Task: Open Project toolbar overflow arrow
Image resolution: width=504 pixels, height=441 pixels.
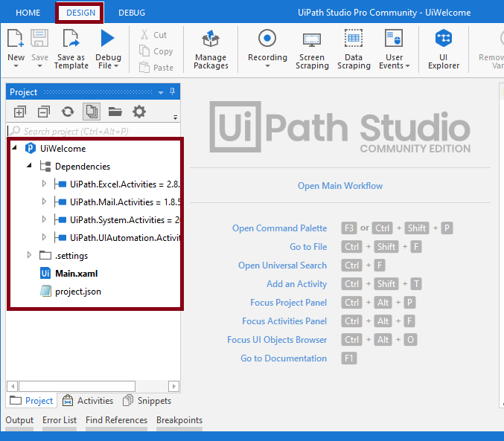Action: (176, 118)
